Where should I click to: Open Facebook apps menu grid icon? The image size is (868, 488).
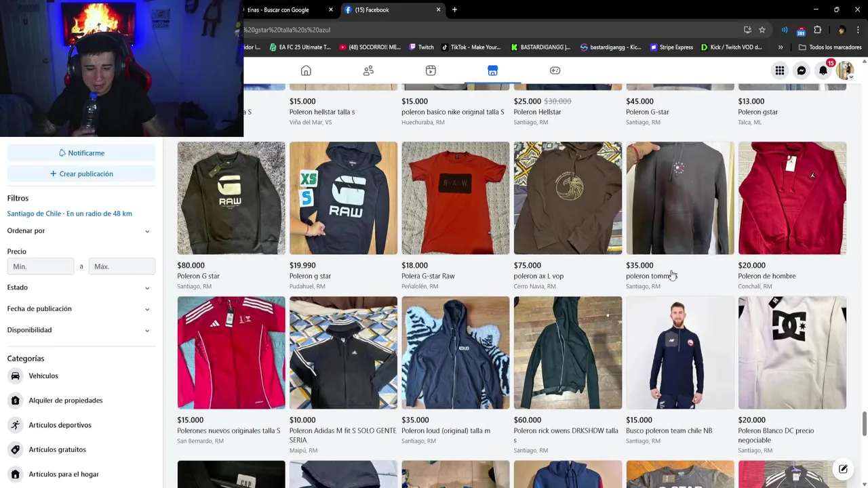[x=780, y=70]
